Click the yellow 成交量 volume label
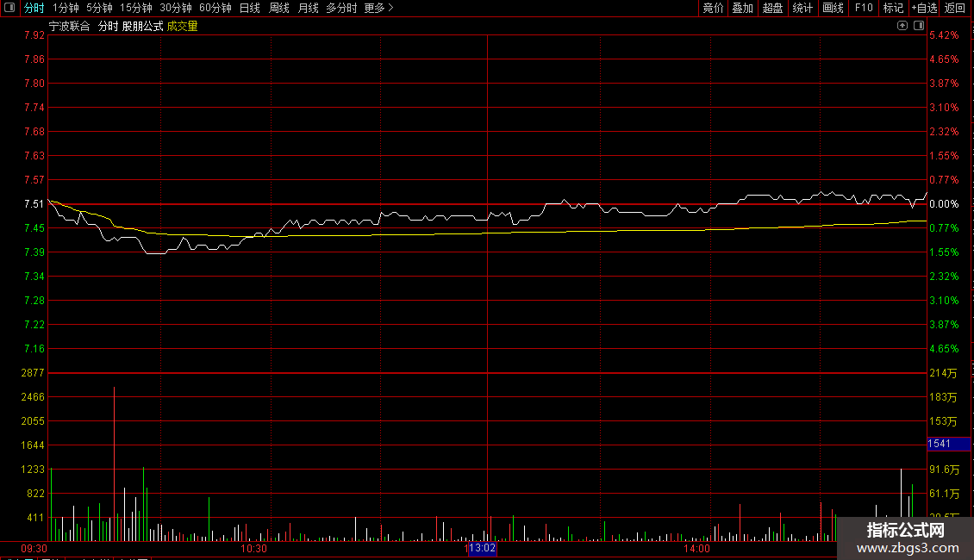 pos(182,26)
